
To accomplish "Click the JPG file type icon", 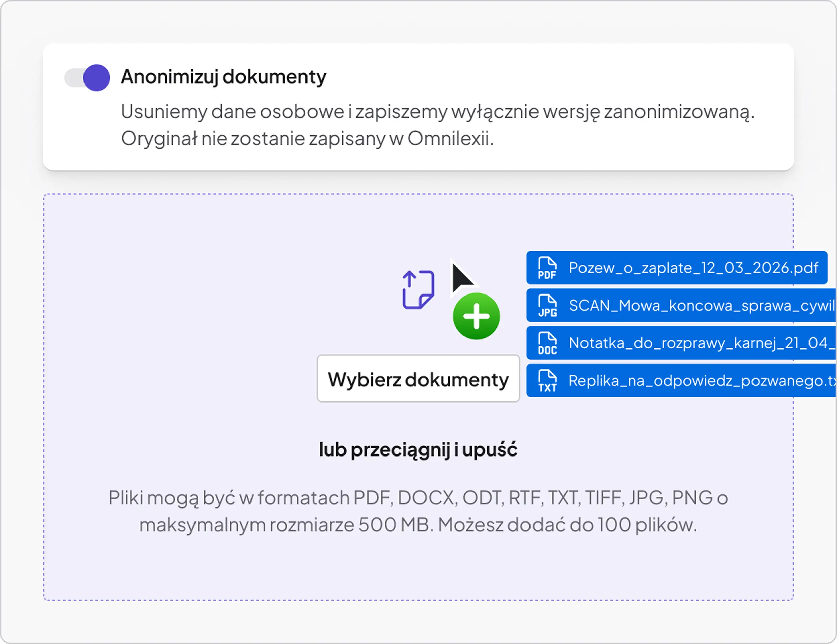I will coord(547,306).
